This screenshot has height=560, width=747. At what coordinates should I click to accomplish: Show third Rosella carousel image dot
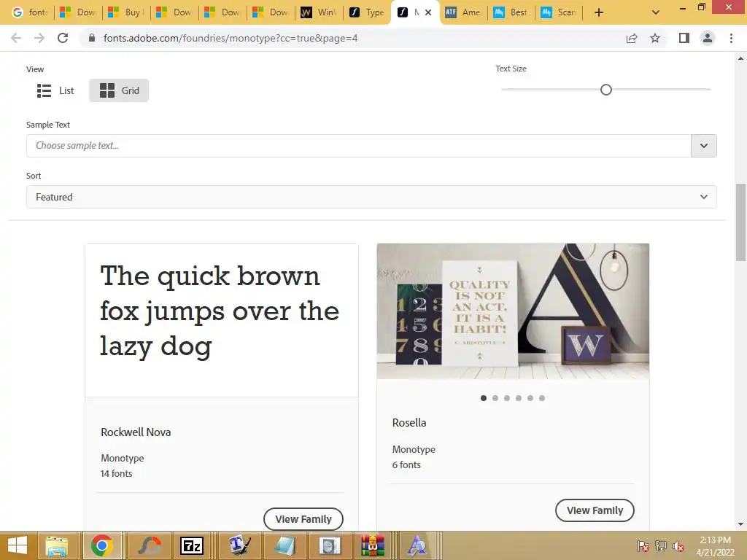click(507, 398)
